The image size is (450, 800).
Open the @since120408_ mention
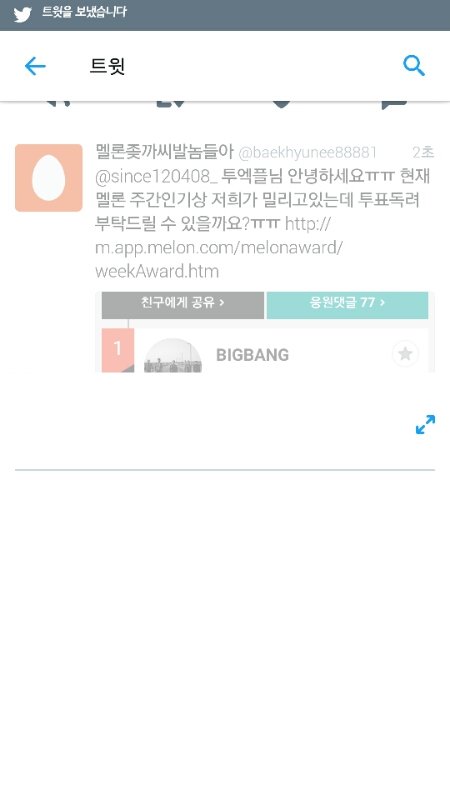pos(157,177)
